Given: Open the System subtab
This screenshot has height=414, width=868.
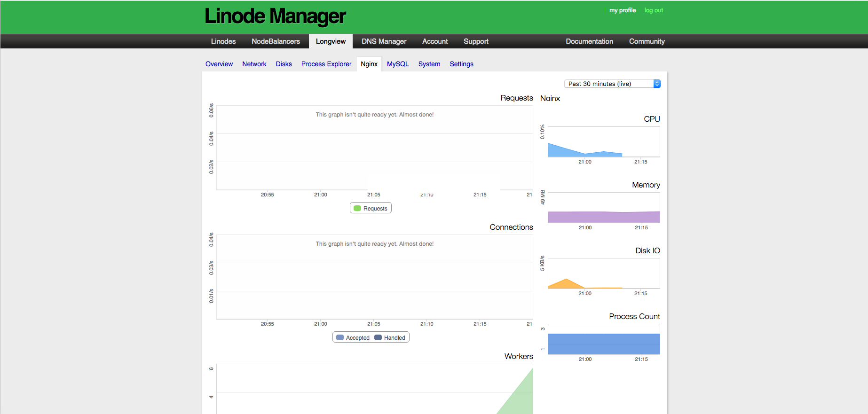Looking at the screenshot, I should 429,64.
